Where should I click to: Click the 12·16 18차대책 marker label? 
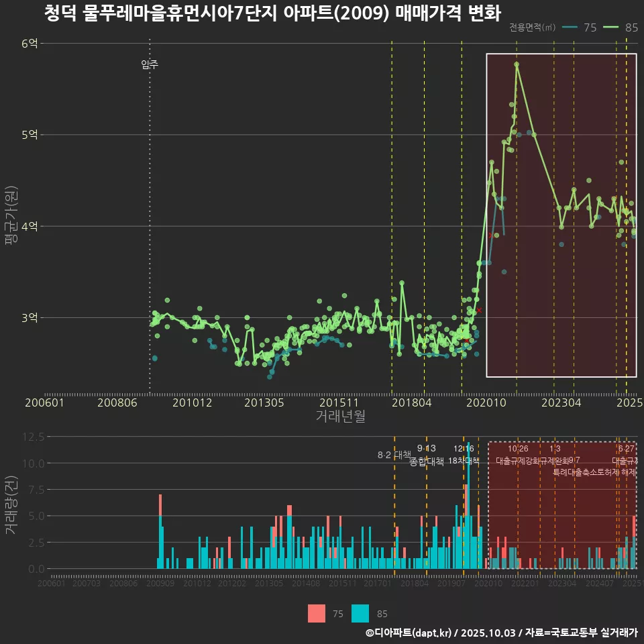(x=464, y=455)
